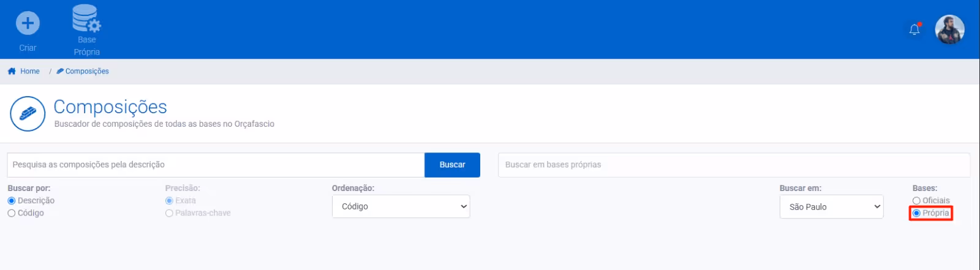The width and height of the screenshot is (980, 270).
Task: Open the Ordenação Código dropdown
Action: pos(401,206)
